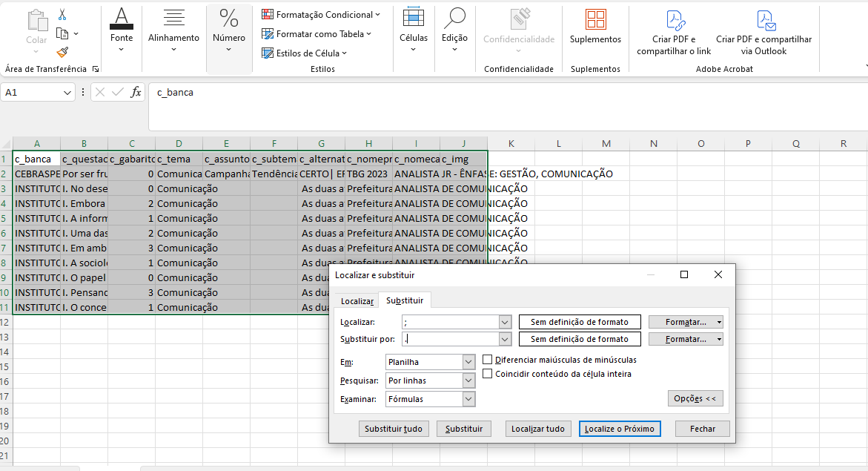Click cell D1 containing c_tema

tap(179, 159)
